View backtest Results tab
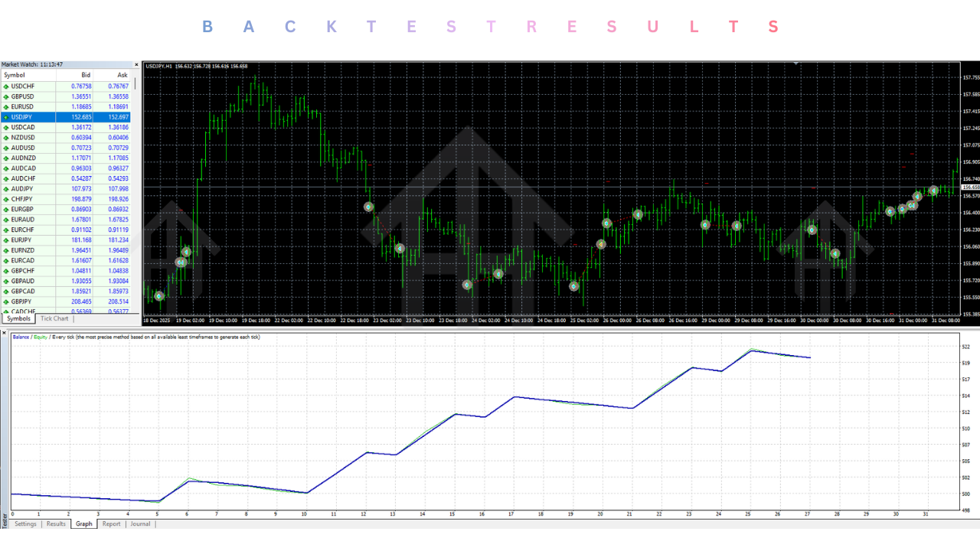 [x=55, y=523]
